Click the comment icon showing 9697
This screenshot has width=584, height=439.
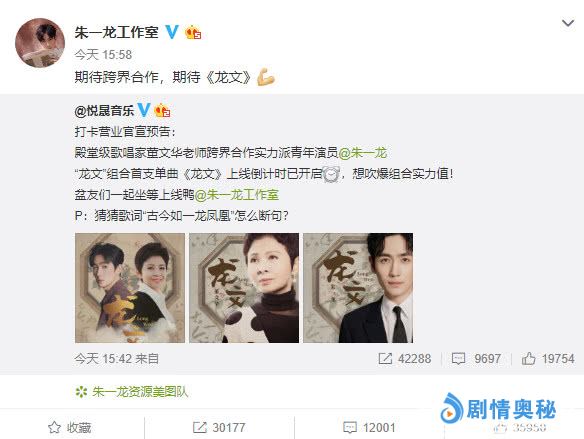pyautogui.click(x=458, y=359)
